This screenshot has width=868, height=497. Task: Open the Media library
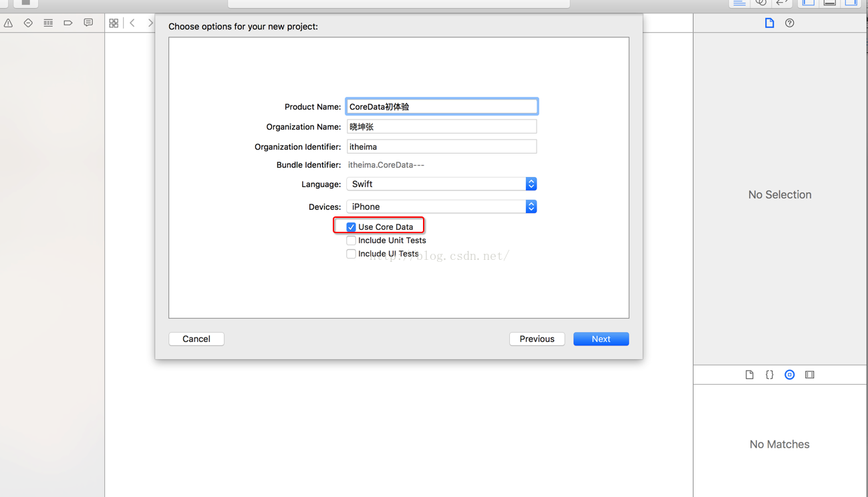810,375
